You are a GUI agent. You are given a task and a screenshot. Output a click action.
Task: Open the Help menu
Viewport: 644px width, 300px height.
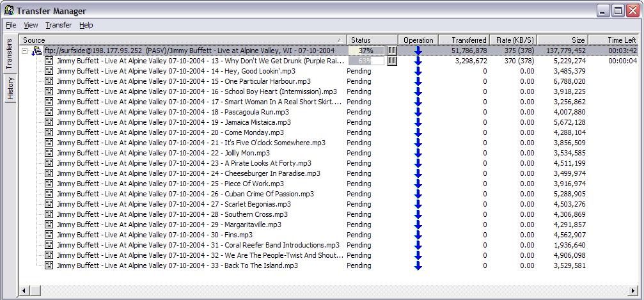(x=86, y=25)
